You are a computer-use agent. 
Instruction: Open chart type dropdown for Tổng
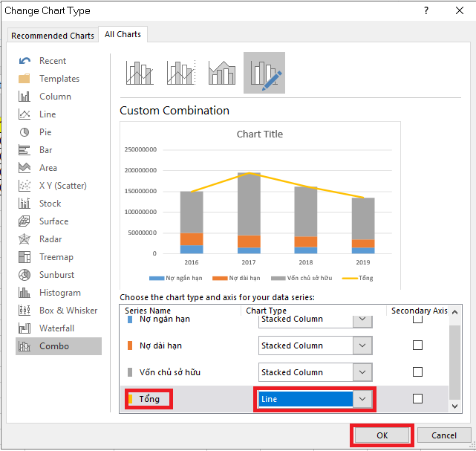point(362,399)
